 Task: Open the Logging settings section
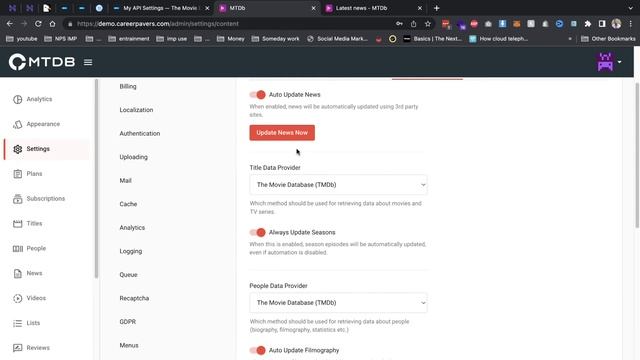[x=131, y=251]
